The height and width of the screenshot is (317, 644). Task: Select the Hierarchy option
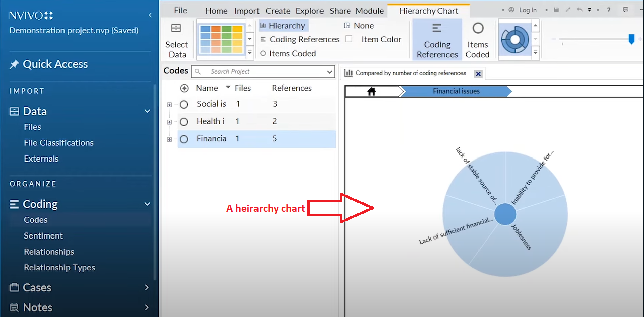coord(283,26)
